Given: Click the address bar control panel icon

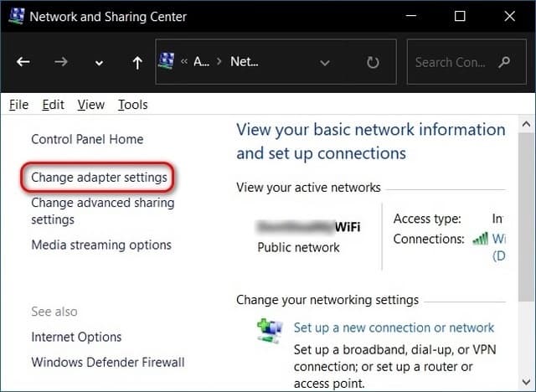Looking at the screenshot, I should (x=167, y=61).
